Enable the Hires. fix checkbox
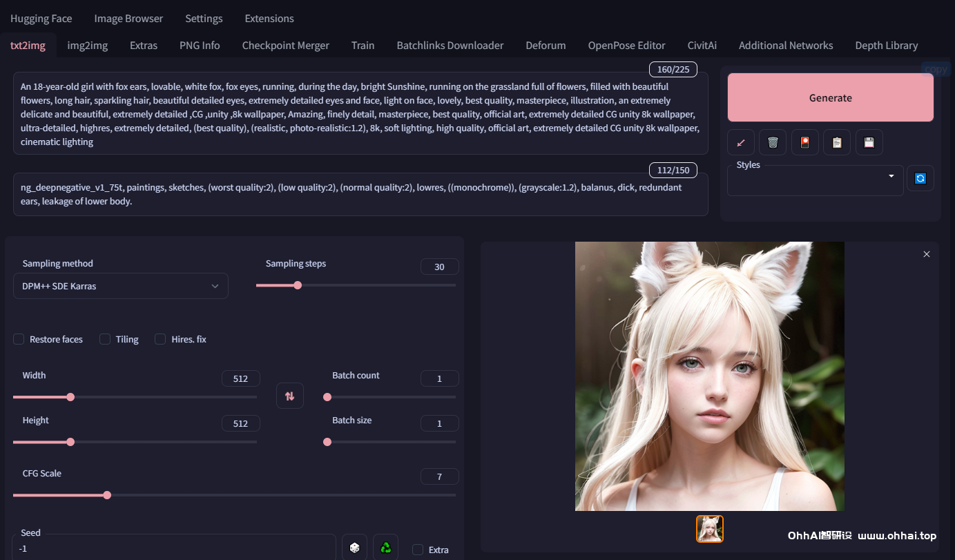 (x=160, y=339)
